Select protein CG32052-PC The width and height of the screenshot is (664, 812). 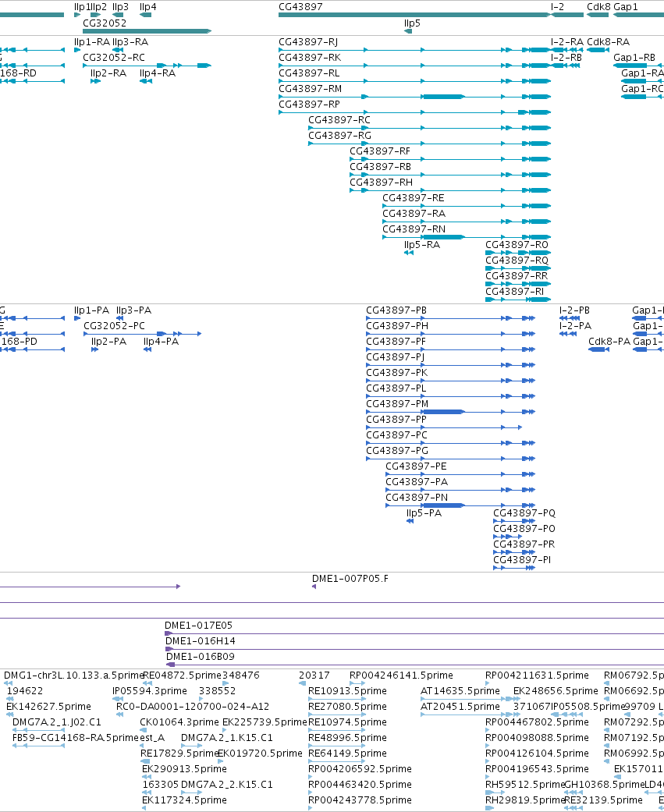115,325
